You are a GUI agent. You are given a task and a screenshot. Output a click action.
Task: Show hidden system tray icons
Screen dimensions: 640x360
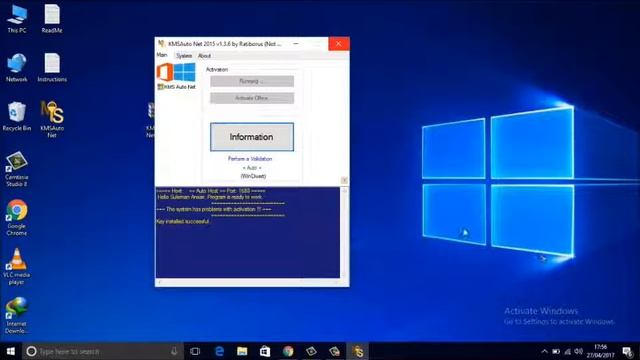point(544,351)
